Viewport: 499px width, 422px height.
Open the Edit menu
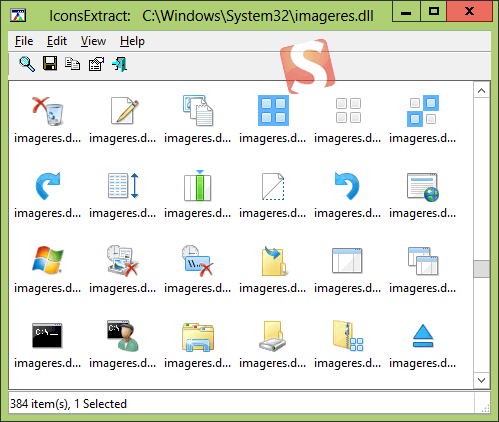pyautogui.click(x=57, y=41)
